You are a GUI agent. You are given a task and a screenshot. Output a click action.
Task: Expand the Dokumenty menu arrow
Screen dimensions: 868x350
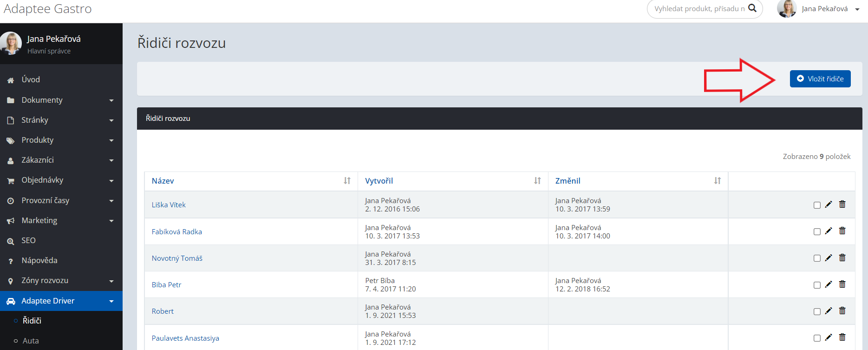[111, 100]
